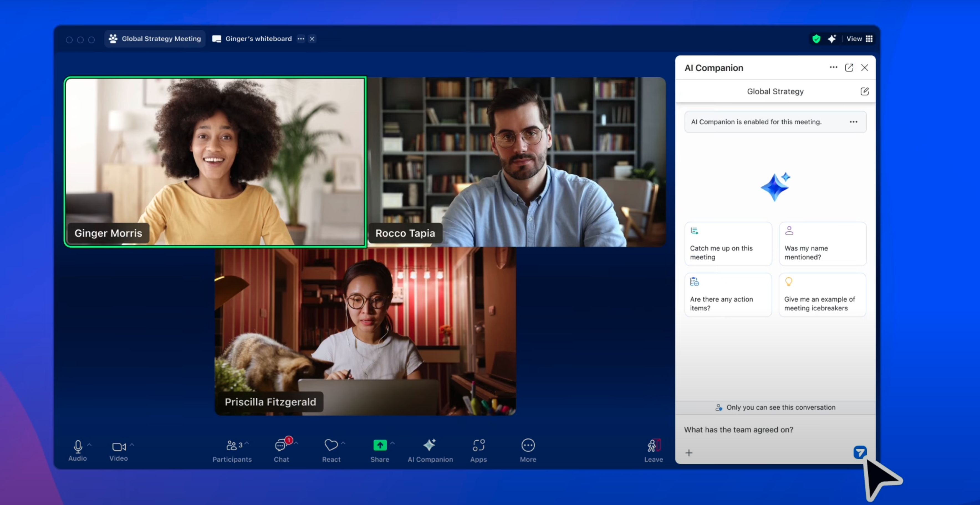Toggle the AI Companion toolbar button

430,451
